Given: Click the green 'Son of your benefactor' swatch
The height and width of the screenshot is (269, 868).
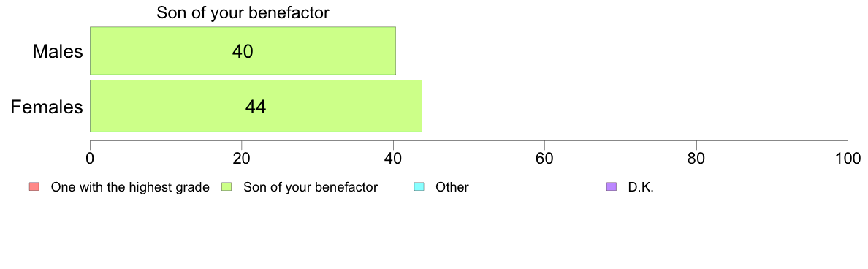Looking at the screenshot, I should (x=226, y=187).
